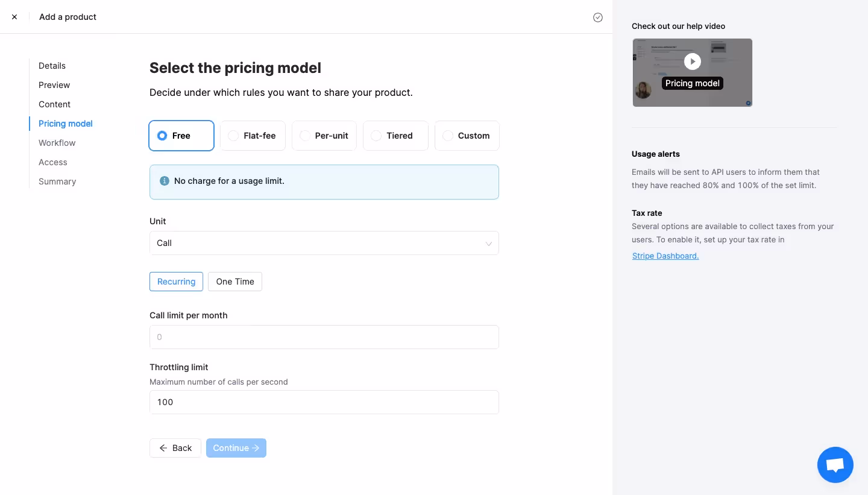
Task: Open the Unit dropdown
Action: (324, 243)
